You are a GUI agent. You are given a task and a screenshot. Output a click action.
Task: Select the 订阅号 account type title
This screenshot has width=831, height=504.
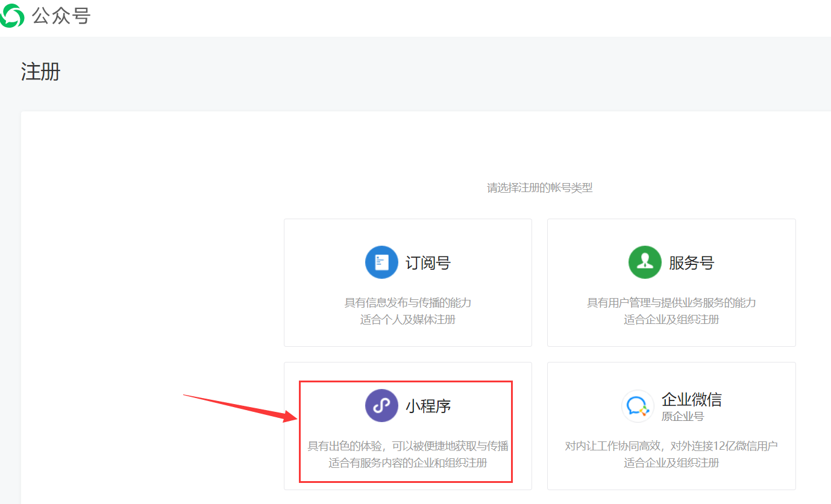(x=428, y=263)
